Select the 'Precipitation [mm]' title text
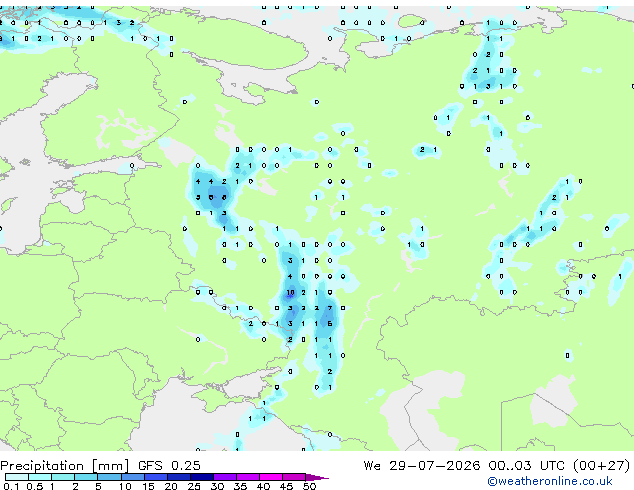 click(65, 466)
